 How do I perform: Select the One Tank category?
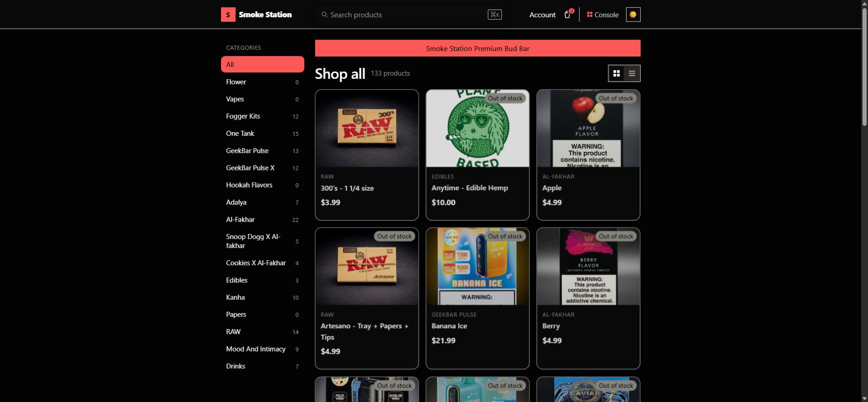262,134
